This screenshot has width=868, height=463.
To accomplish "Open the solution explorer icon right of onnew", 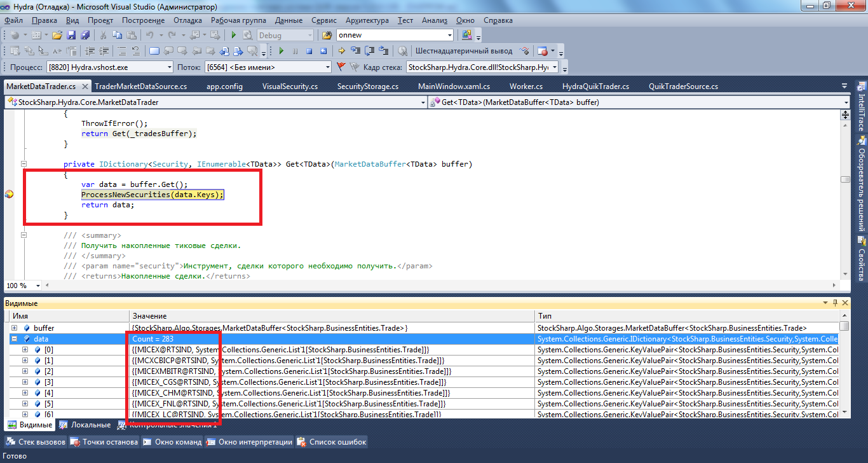I will point(467,35).
